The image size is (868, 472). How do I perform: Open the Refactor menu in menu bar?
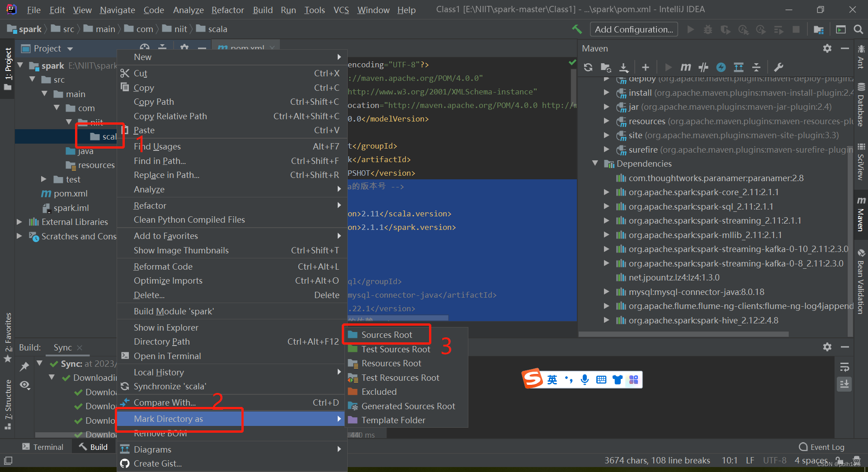pos(227,10)
